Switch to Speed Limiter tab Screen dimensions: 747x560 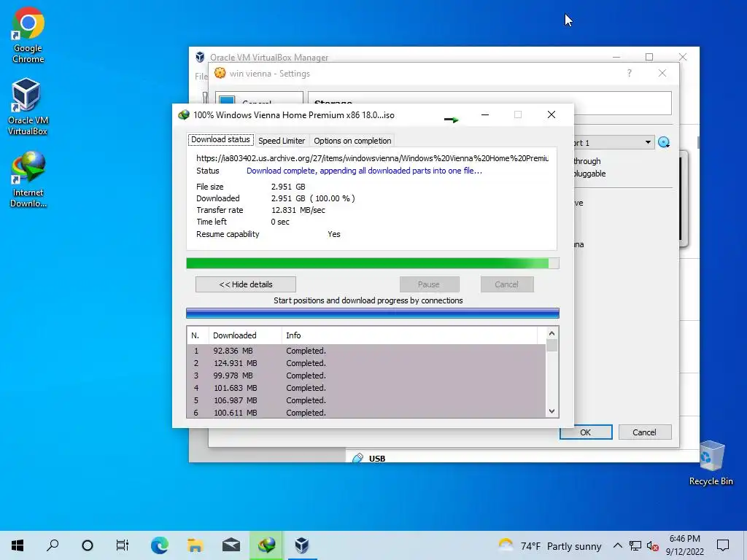pos(282,141)
